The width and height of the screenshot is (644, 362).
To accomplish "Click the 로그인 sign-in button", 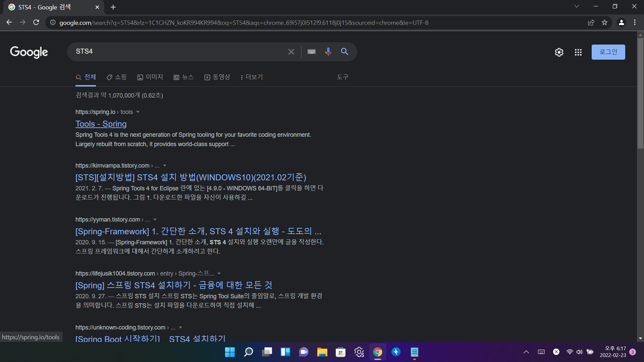I will coord(608,52).
